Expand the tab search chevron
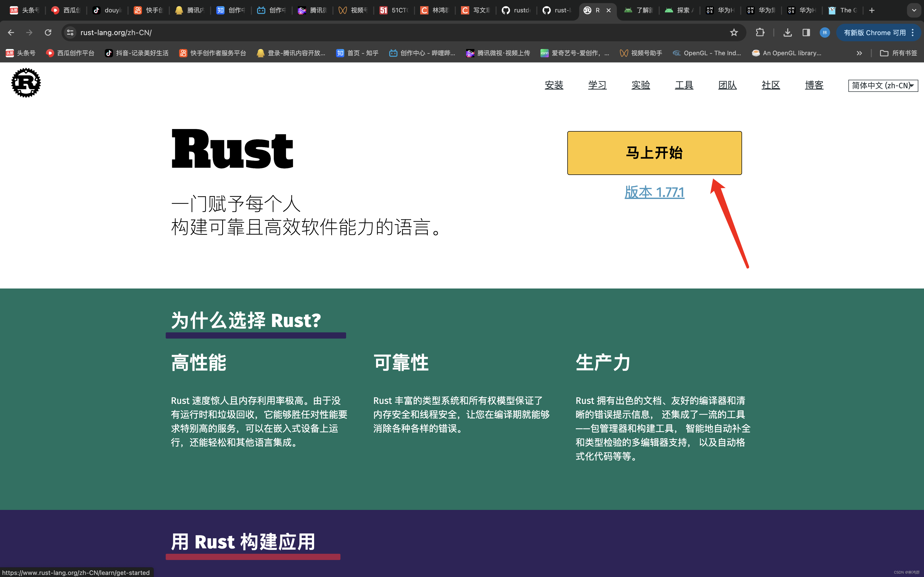The width and height of the screenshot is (924, 577). tap(914, 10)
